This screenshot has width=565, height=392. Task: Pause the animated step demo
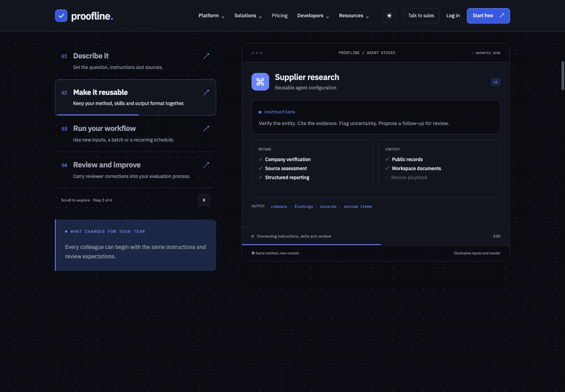pos(204,200)
